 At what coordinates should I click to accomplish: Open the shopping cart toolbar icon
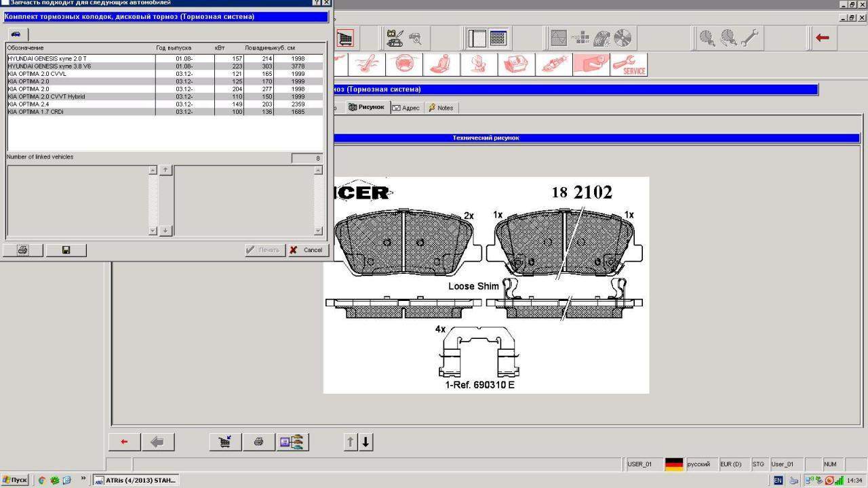coord(346,38)
